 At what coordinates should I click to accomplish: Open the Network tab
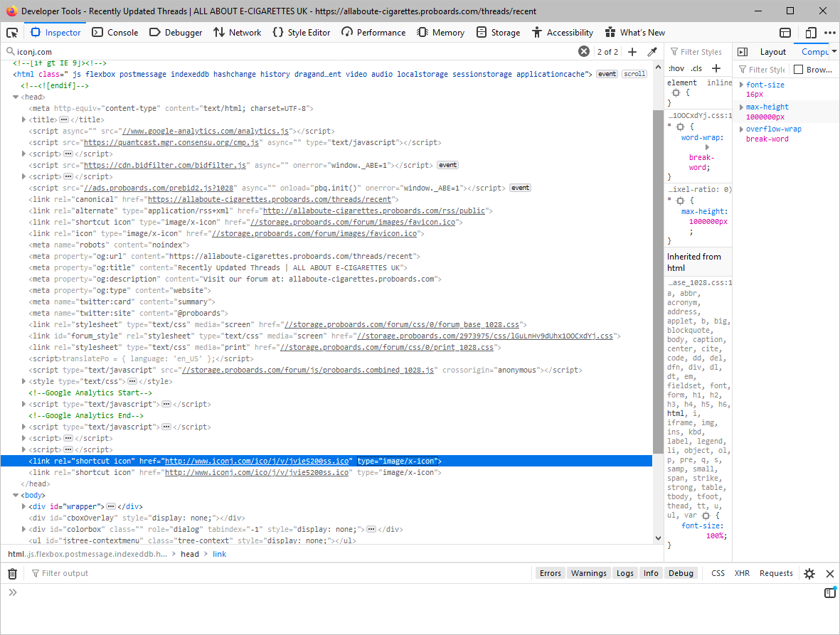tap(238, 33)
